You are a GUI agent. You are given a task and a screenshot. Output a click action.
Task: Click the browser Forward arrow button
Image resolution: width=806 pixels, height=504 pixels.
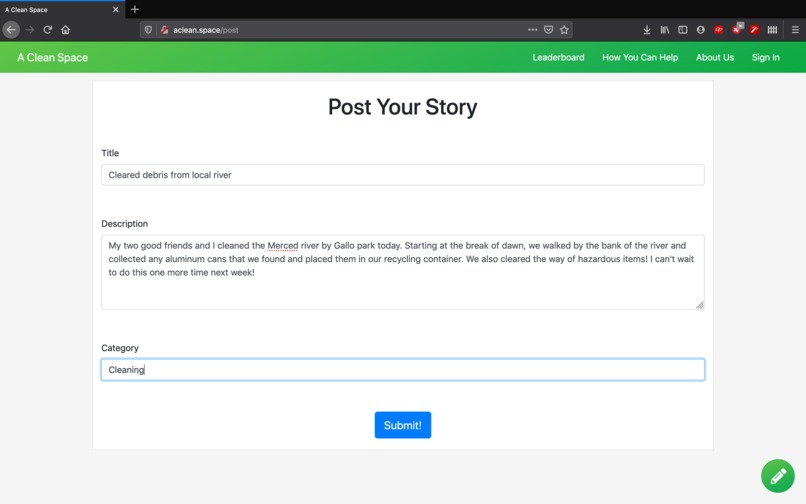point(30,30)
